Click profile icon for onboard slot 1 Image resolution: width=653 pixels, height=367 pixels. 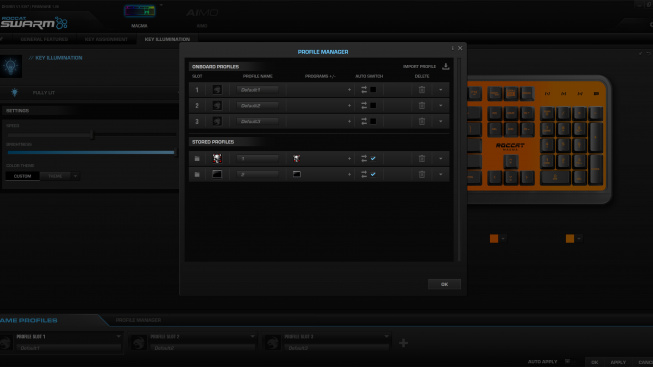point(217,90)
